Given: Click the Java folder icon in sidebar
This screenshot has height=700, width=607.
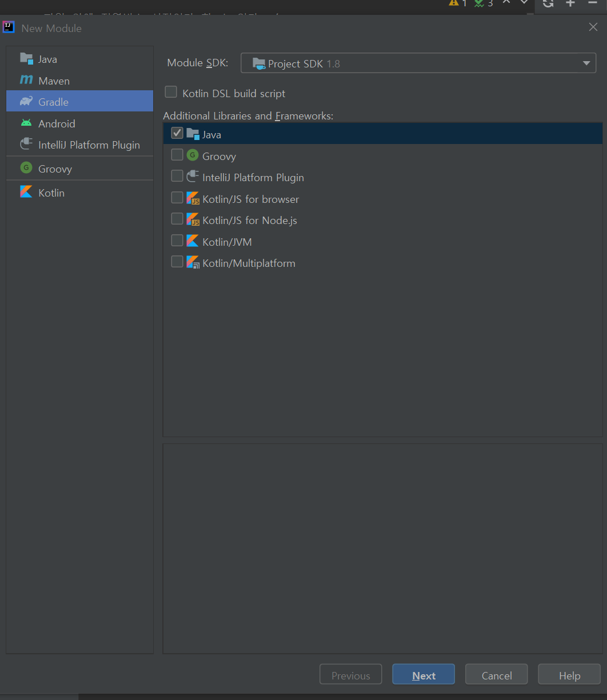Looking at the screenshot, I should (x=26, y=58).
